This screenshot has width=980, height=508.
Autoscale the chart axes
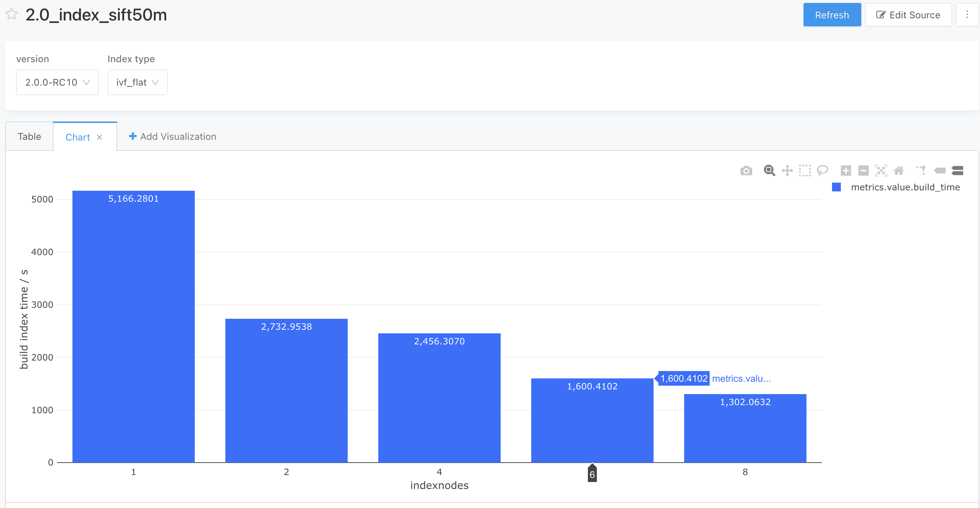pos(881,171)
